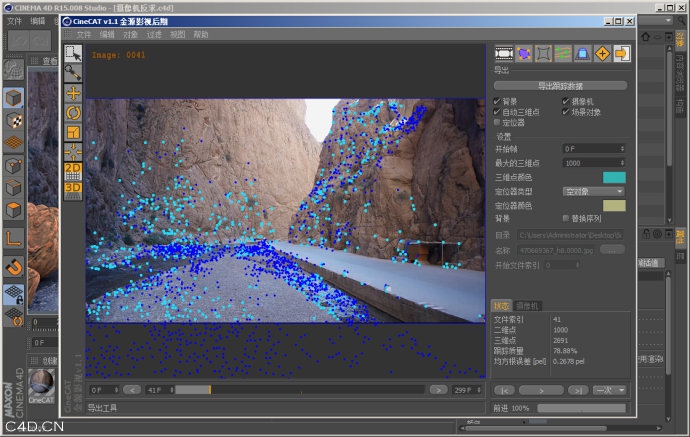
Task: Click the 目录 directory path field
Action: 570,235
